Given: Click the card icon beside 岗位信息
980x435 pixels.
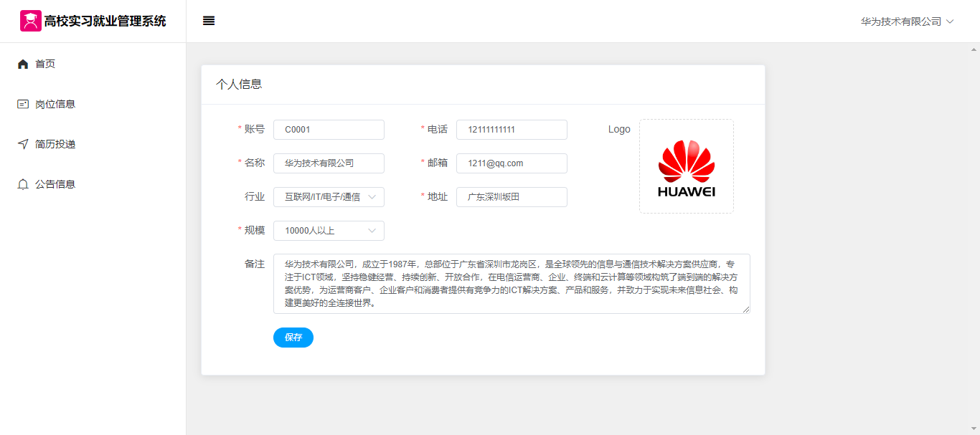Looking at the screenshot, I should 23,104.
